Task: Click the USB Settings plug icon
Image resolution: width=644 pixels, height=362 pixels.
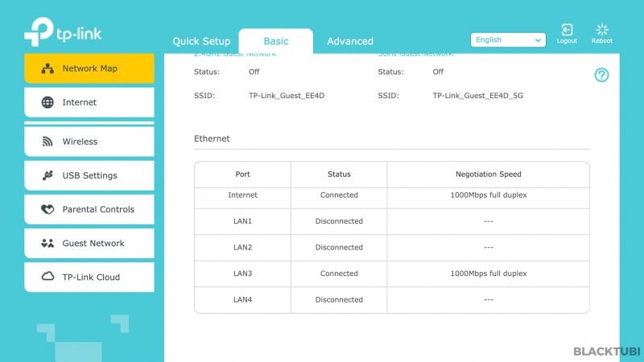Action: pos(47,175)
